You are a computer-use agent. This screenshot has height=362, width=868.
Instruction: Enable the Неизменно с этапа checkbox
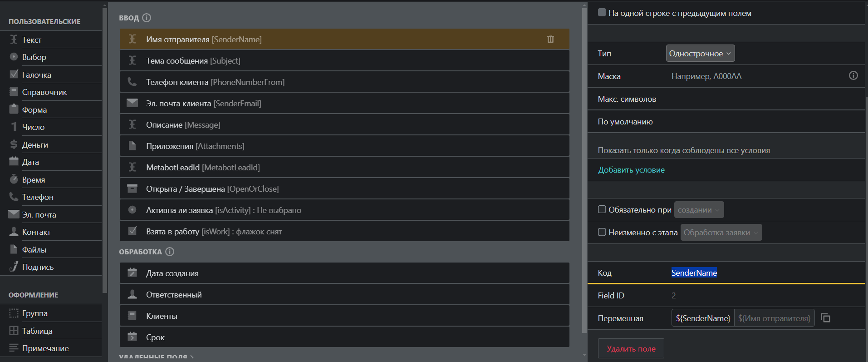[602, 232]
